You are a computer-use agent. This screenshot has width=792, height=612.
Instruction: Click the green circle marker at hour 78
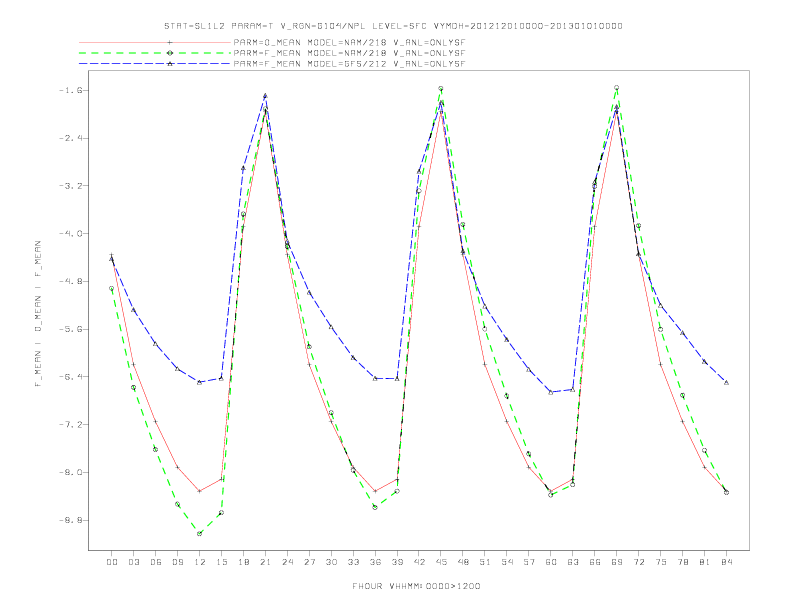pyautogui.click(x=682, y=395)
